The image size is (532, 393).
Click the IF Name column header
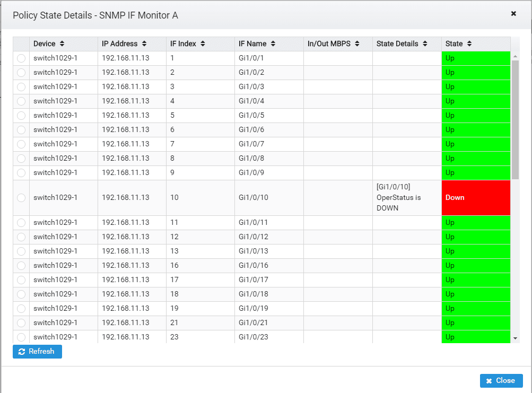[x=269, y=44]
